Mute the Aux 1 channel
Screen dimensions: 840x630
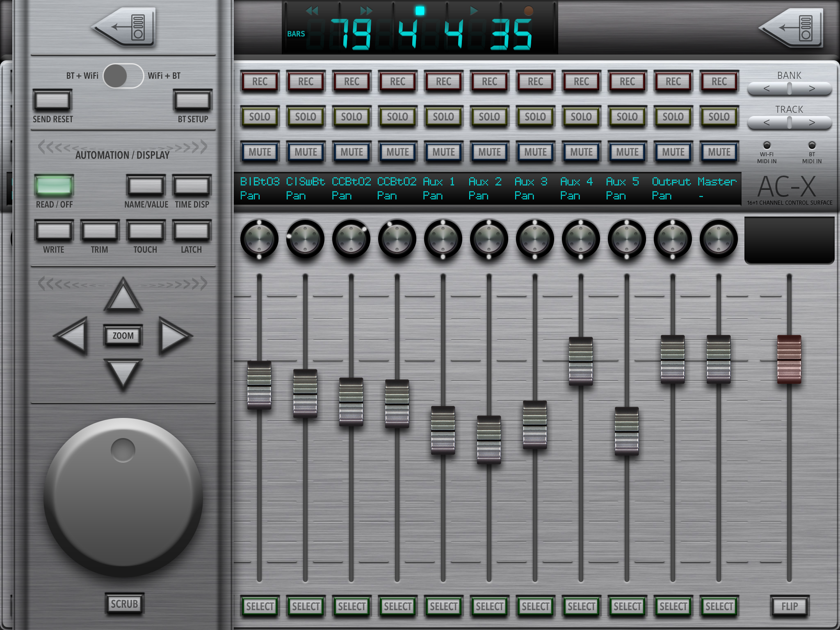443,152
